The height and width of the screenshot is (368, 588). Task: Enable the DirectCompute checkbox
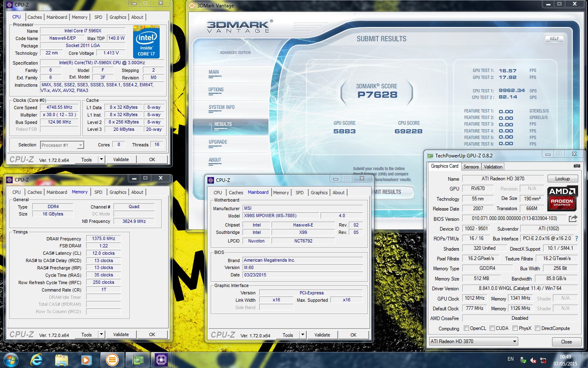538,328
